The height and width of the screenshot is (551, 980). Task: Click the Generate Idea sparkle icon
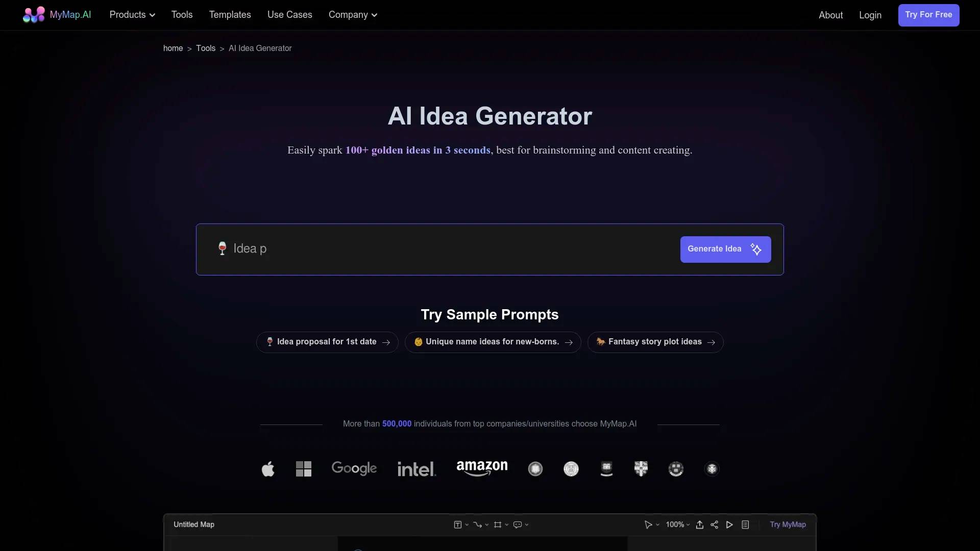click(x=755, y=249)
